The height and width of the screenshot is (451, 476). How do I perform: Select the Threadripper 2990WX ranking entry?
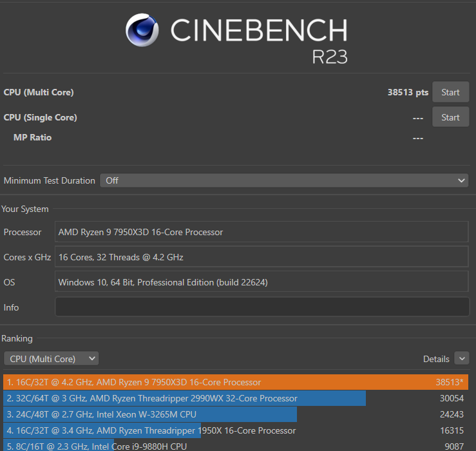coord(185,398)
